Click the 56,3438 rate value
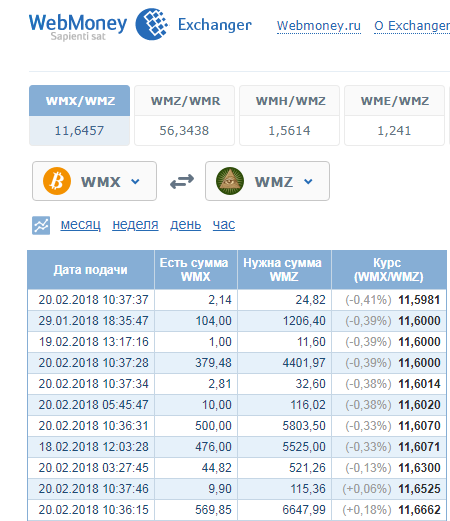Image resolution: width=450 pixels, height=521 pixels. coord(184,130)
